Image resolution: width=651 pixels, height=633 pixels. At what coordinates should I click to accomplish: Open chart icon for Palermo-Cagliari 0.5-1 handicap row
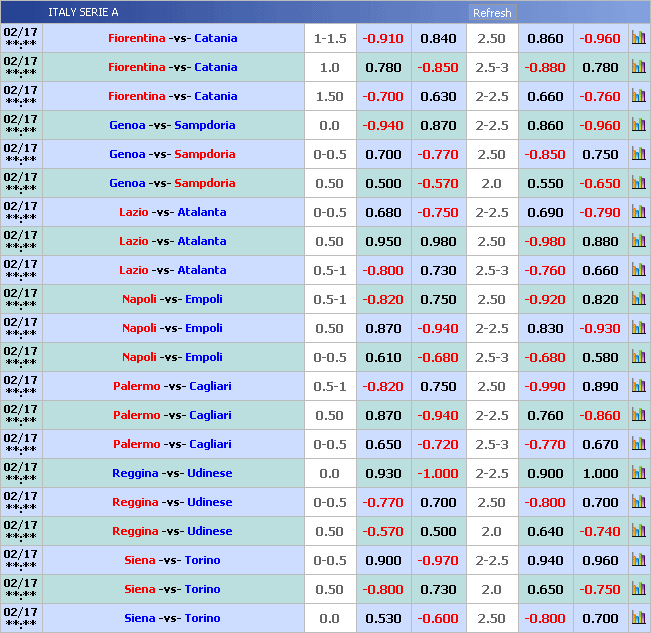click(638, 387)
